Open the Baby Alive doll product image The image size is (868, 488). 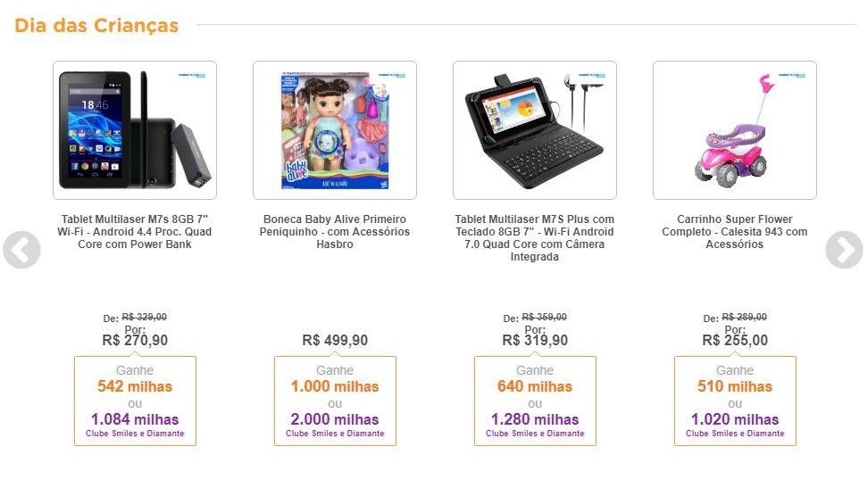(x=335, y=130)
